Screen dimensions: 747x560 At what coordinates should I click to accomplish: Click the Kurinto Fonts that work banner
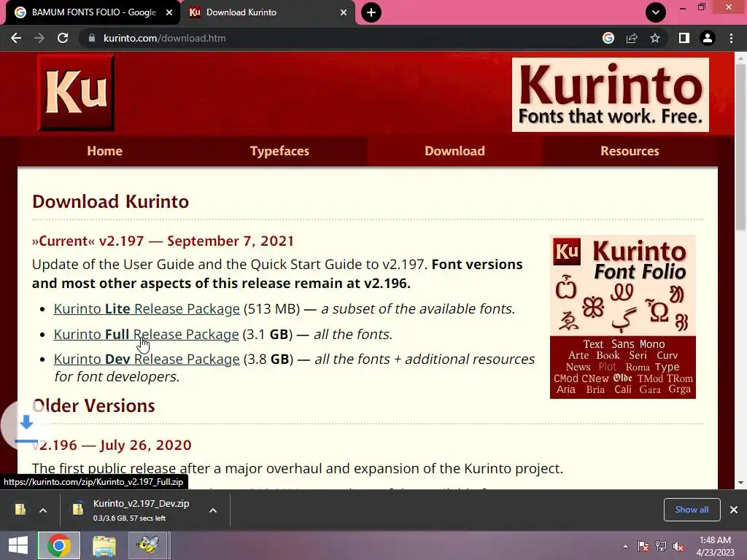click(x=611, y=95)
